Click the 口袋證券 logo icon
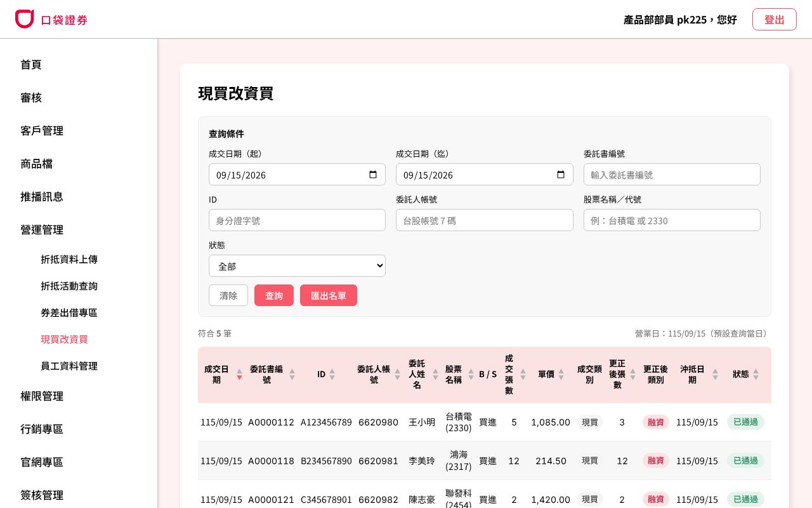The width and height of the screenshot is (812, 508). 24,19
